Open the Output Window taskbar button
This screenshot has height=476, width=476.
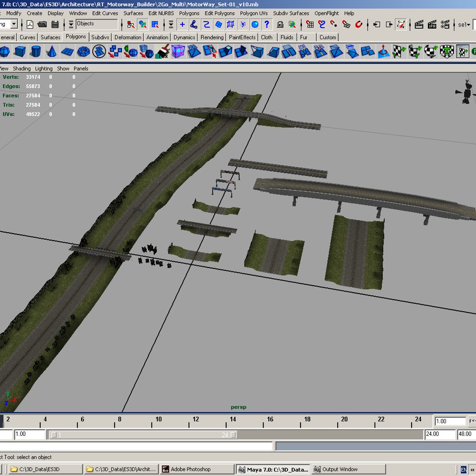tap(349, 469)
